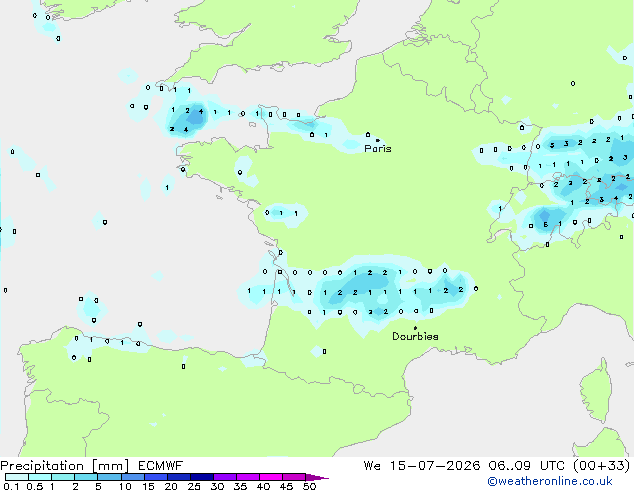Click the '(00+33)' forecast offset text
The height and width of the screenshot is (490, 634).
coord(602,466)
